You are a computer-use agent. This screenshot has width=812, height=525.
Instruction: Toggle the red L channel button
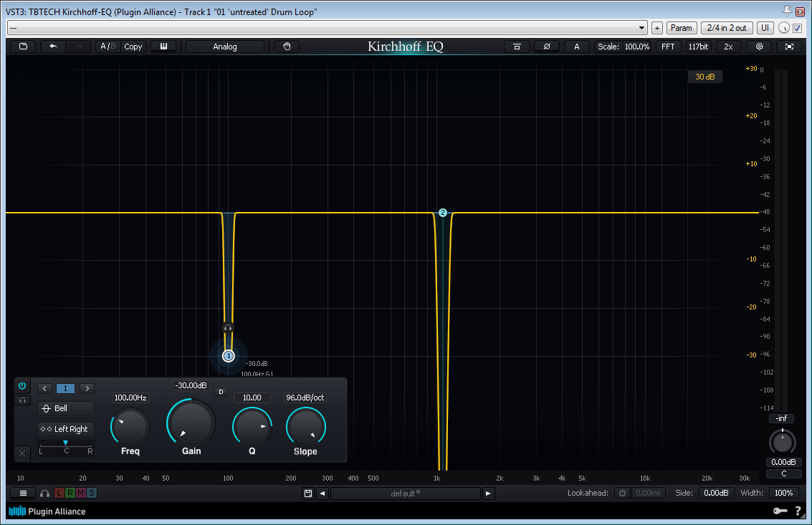59,493
